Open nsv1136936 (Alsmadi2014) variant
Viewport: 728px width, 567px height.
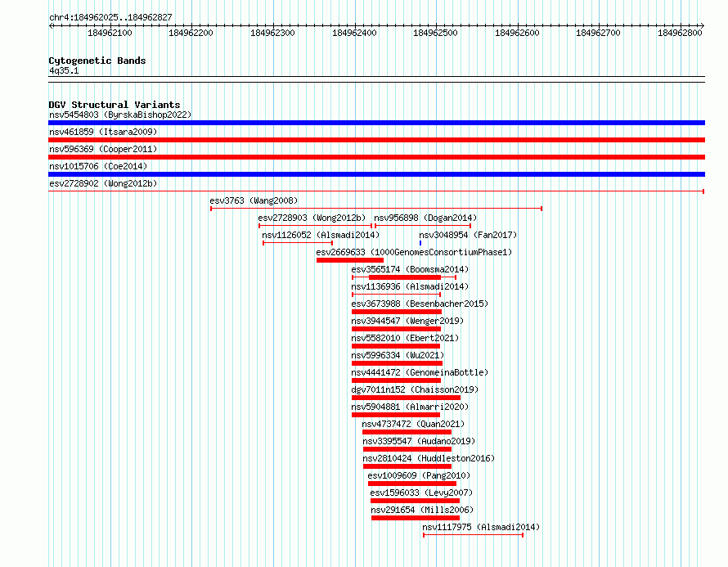410,286
